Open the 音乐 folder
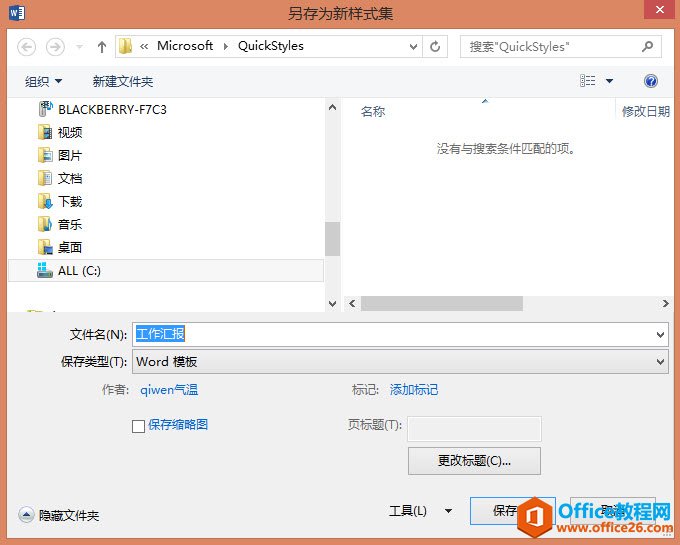Viewport: 680px width, 545px height. [x=70, y=224]
